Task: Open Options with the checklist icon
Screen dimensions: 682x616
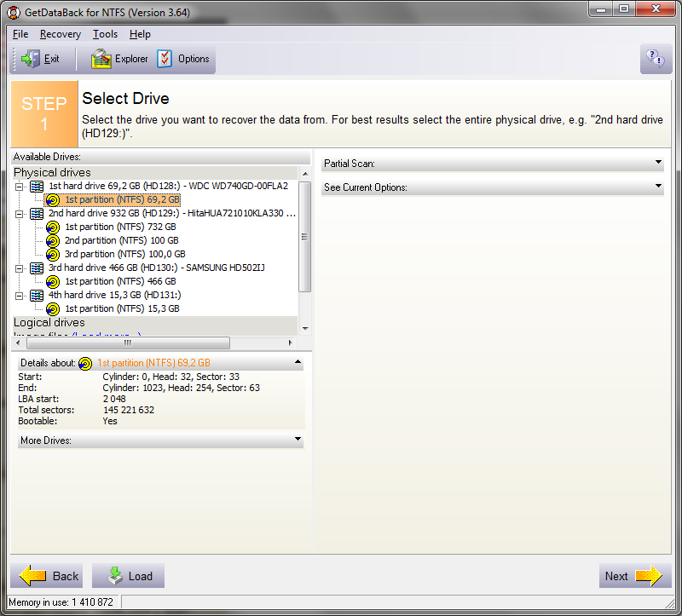Action: (183, 59)
